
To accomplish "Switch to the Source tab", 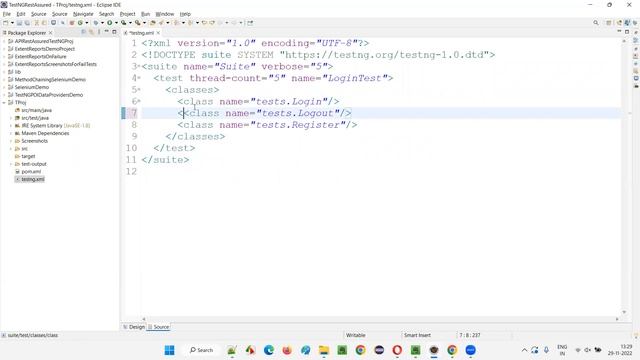I will pyautogui.click(x=158, y=327).
